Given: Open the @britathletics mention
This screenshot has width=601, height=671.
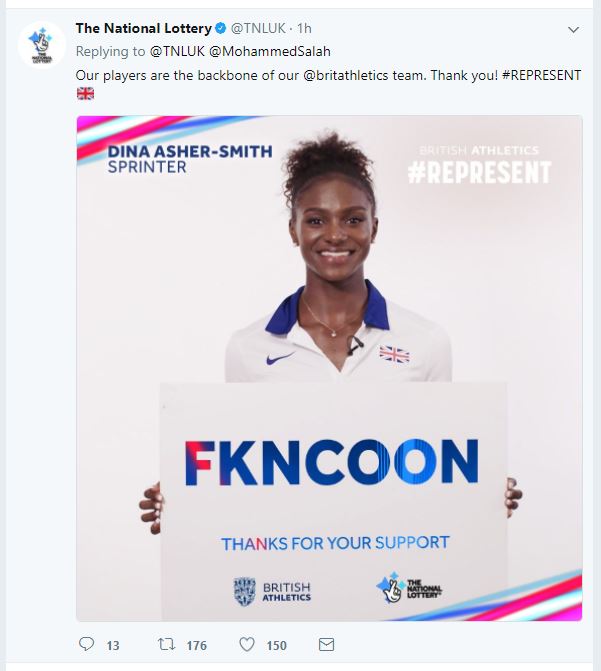Looking at the screenshot, I should [345, 75].
